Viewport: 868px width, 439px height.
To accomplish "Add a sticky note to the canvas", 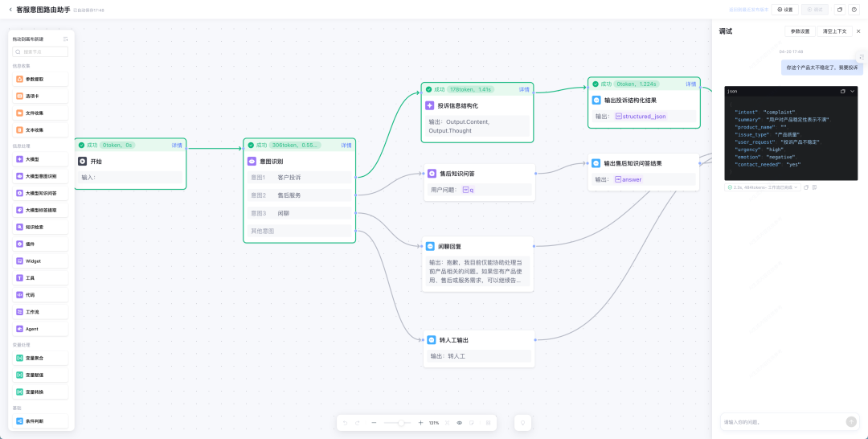I will pyautogui.click(x=472, y=422).
